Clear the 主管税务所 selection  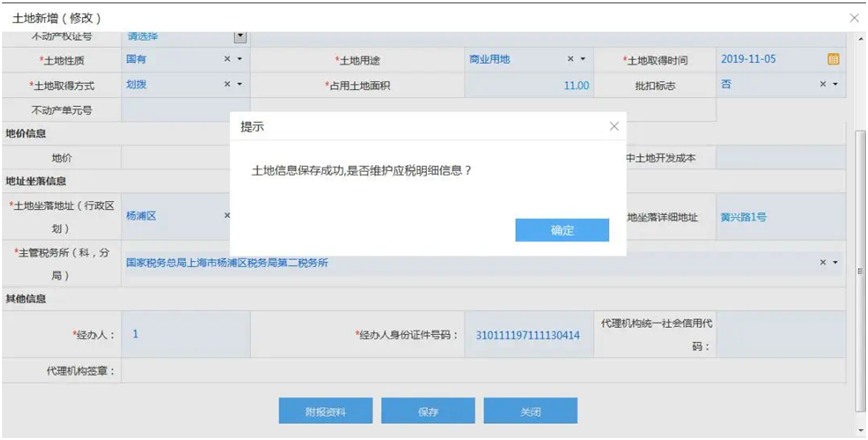pyautogui.click(x=823, y=262)
